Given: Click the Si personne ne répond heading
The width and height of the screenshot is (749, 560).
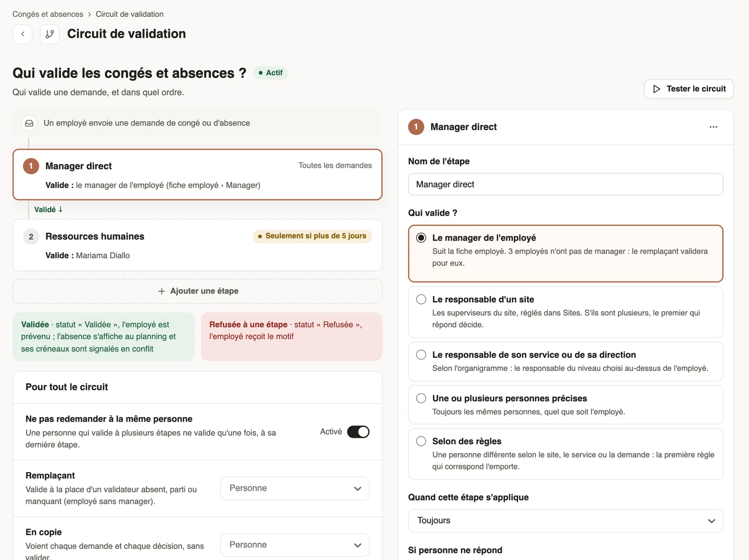Looking at the screenshot, I should click(455, 550).
